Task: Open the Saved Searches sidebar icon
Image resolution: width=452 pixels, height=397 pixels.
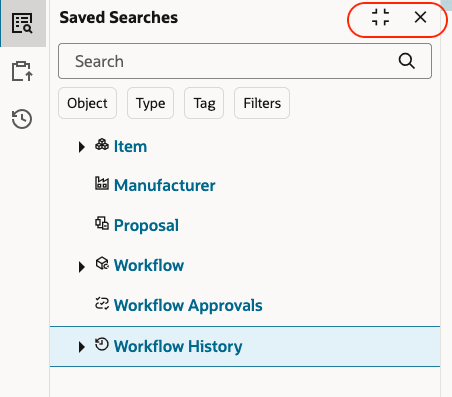Action: 22,23
